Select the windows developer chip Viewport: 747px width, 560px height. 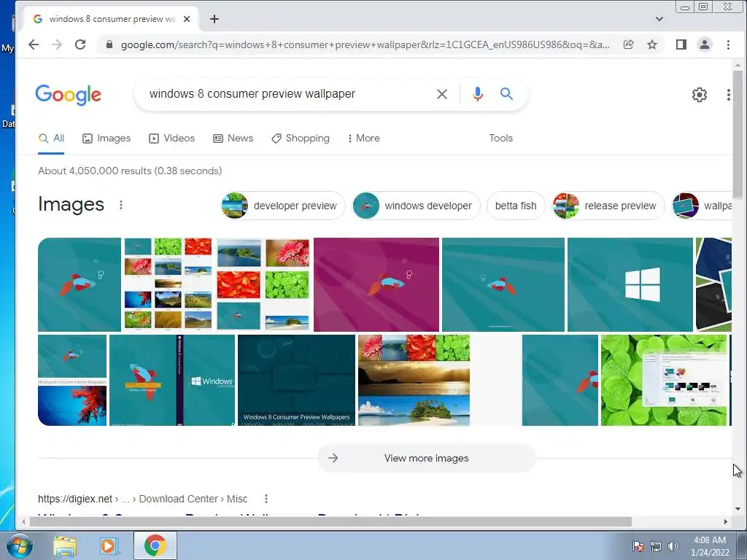(x=417, y=206)
